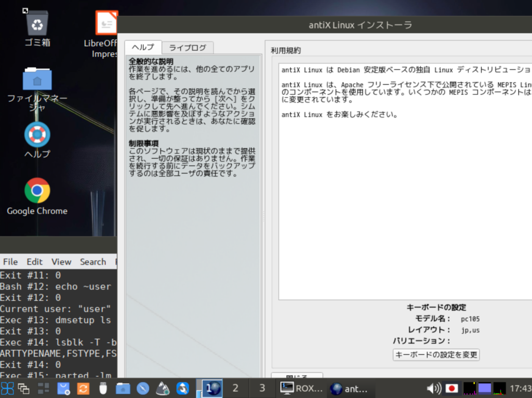Image resolution: width=532 pixels, height=398 pixels.
Task: Click the 17:43 clock in the tray
Action: (x=521, y=389)
